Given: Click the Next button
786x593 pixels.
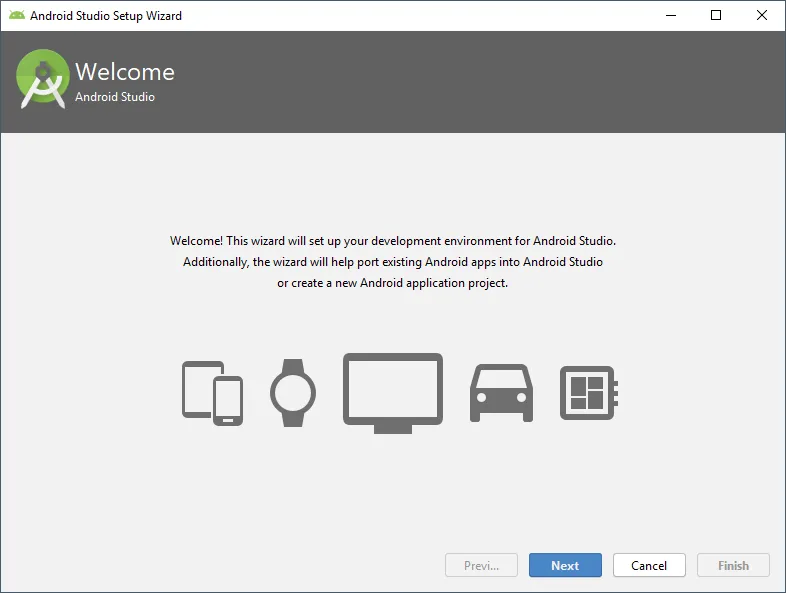Looking at the screenshot, I should pos(565,565).
